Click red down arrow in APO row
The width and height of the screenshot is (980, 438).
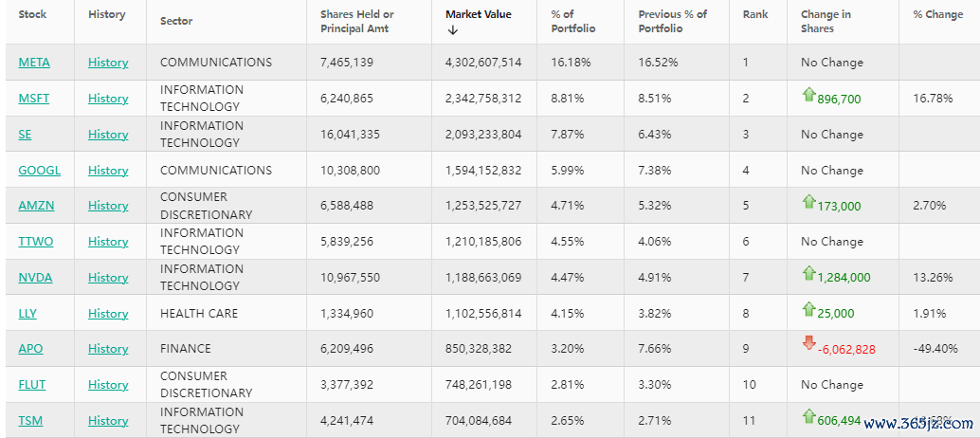click(808, 343)
